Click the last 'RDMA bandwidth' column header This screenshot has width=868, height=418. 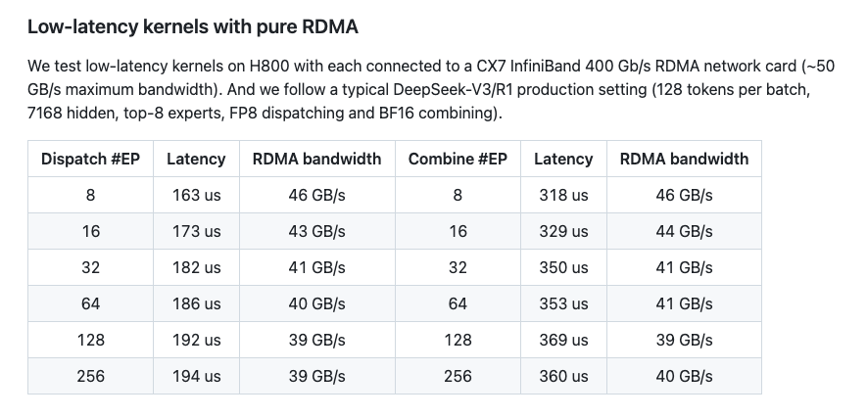684,159
